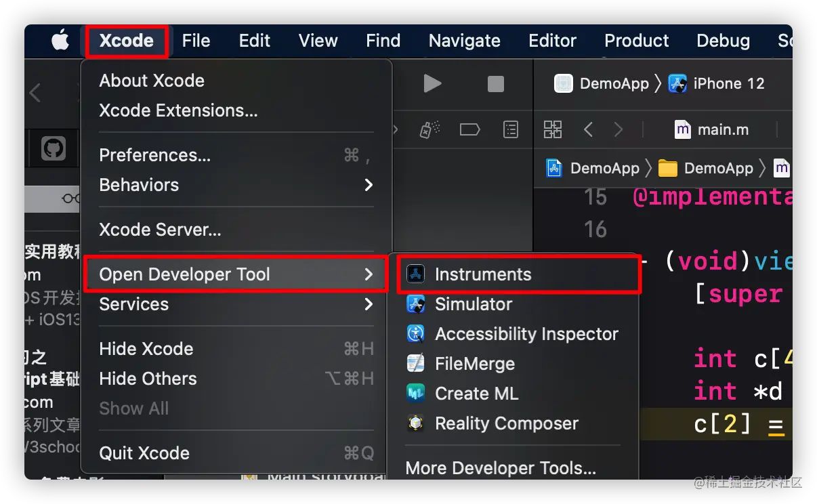
Task: Open the Find menu
Action: click(383, 41)
